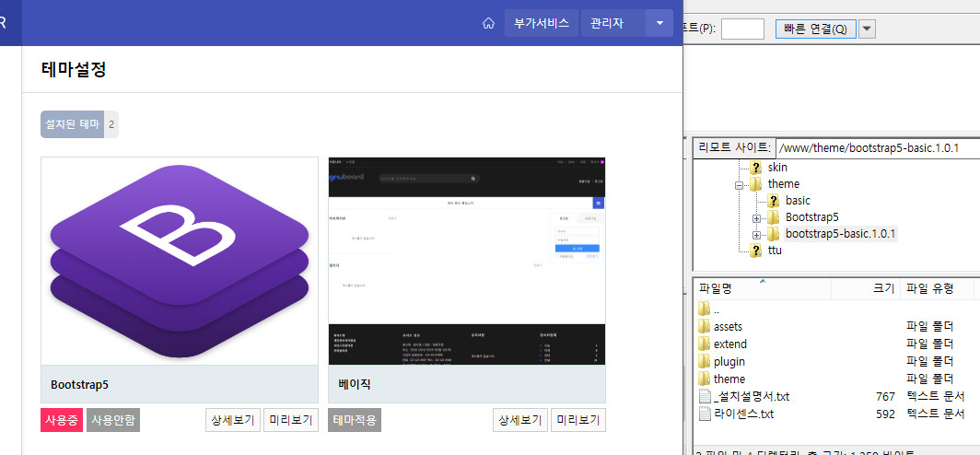Select the 라이센스.txt file icon
The width and height of the screenshot is (980, 455).
(x=705, y=414)
